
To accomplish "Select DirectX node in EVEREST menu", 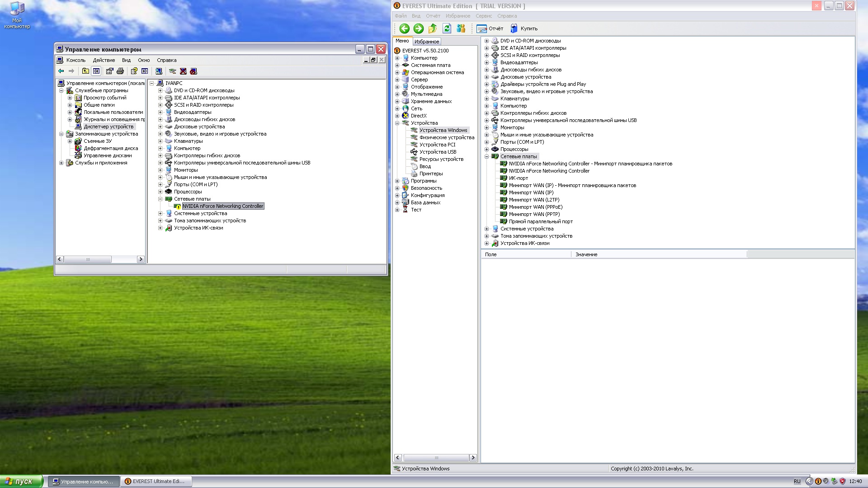I will 419,116.
